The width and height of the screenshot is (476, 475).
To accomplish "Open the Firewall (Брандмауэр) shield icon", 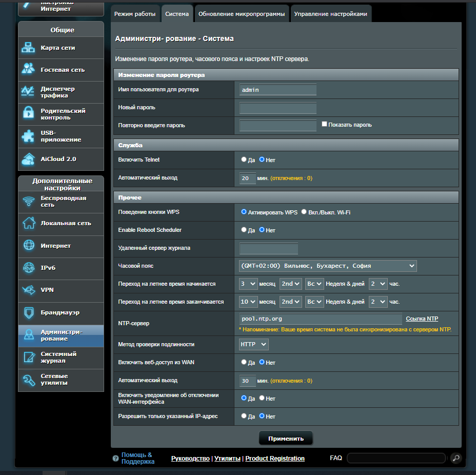I will tap(28, 312).
